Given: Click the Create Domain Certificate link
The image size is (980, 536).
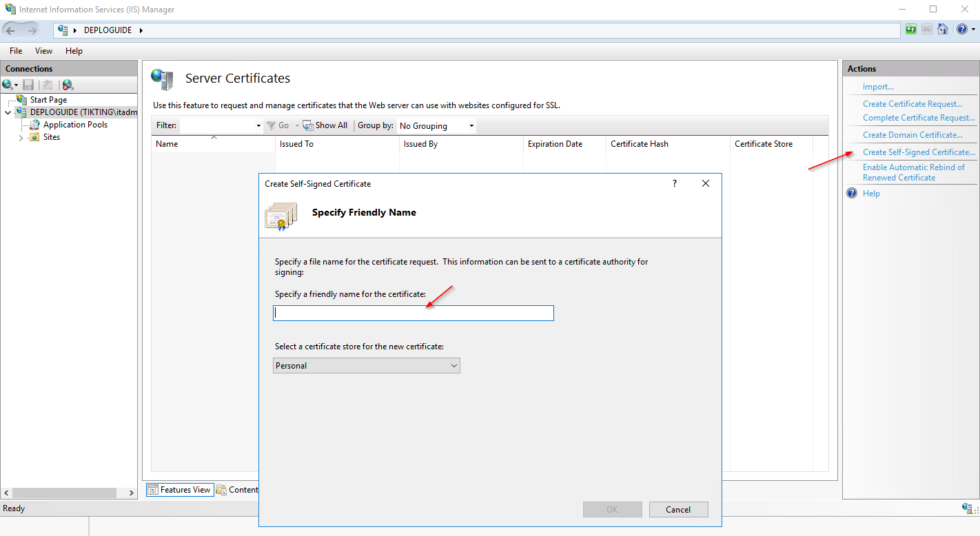Looking at the screenshot, I should click(x=912, y=135).
